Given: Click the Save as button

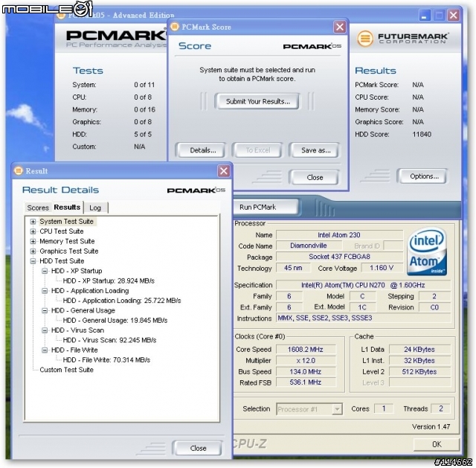Looking at the screenshot, I should pos(315,150).
